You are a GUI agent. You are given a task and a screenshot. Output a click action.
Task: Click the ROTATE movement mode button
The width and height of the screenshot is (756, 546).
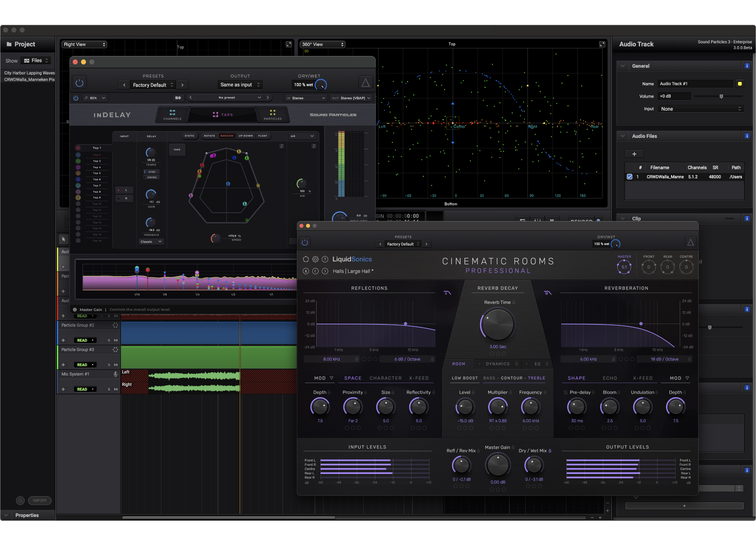(x=209, y=136)
